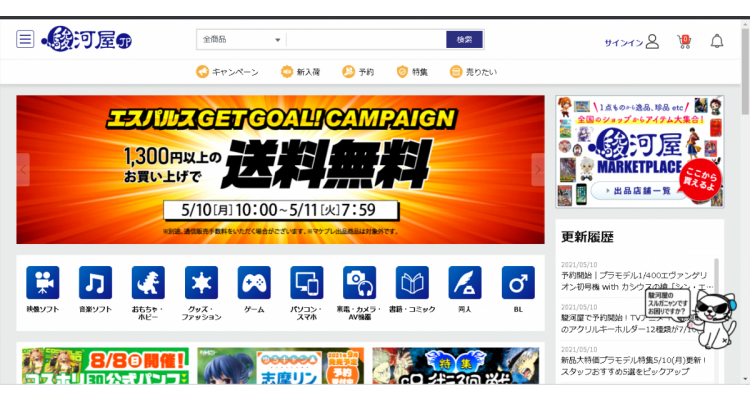Close the chat mascot with x

[725, 341]
